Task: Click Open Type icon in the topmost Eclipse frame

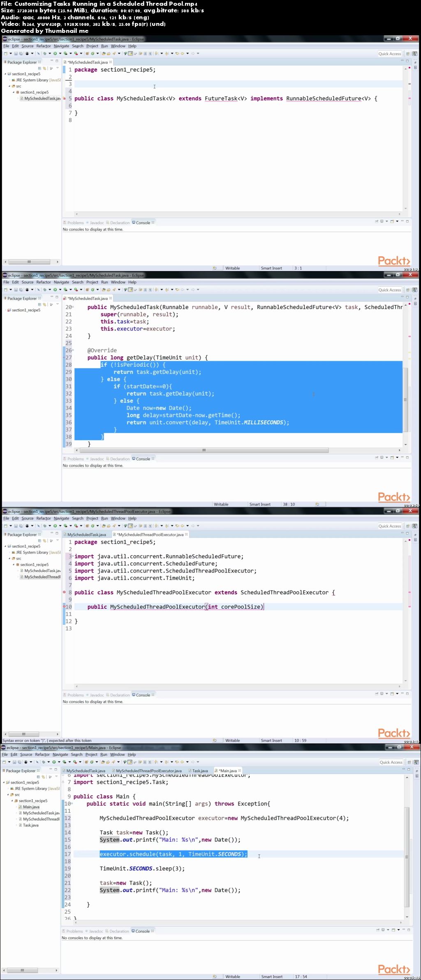Action: click(104, 53)
